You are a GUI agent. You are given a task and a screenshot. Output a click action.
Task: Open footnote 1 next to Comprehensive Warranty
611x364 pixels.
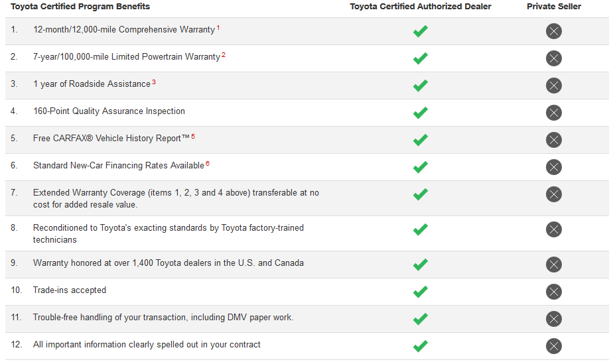click(x=218, y=28)
